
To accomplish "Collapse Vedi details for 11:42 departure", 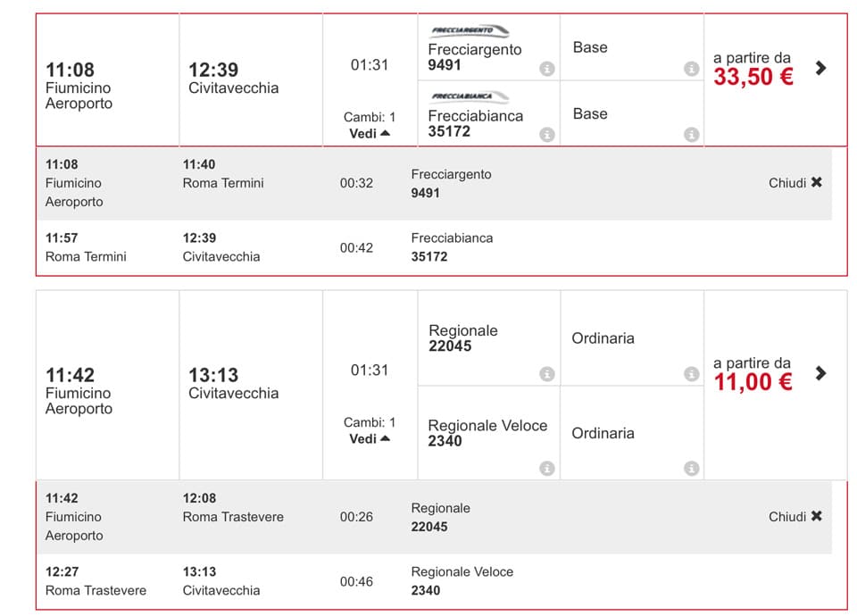I will click(370, 439).
